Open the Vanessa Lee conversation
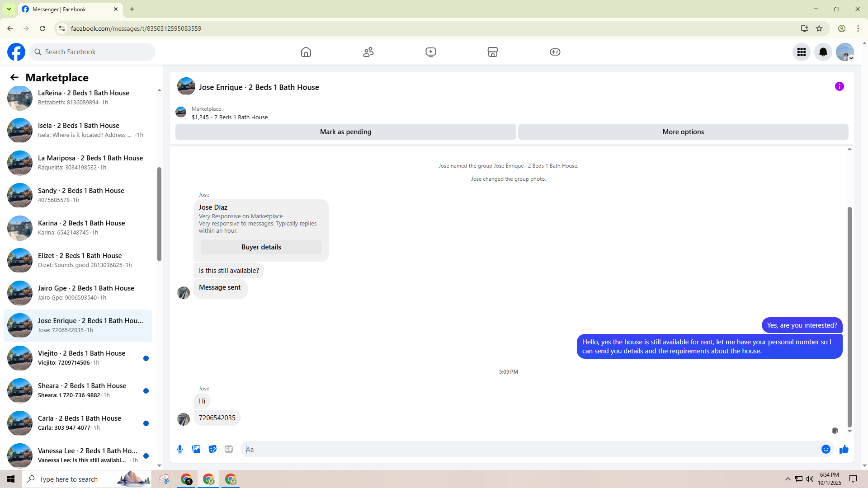The image size is (868, 488). [78, 455]
